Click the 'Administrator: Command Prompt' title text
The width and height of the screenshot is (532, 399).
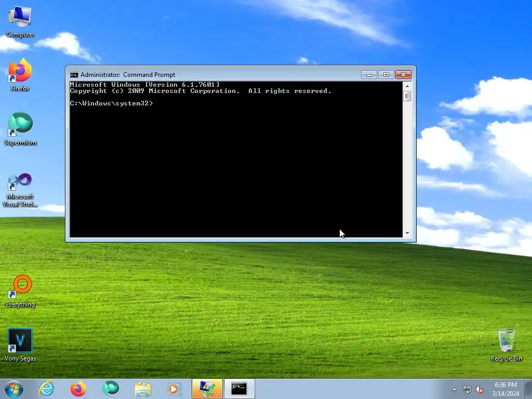(x=128, y=75)
